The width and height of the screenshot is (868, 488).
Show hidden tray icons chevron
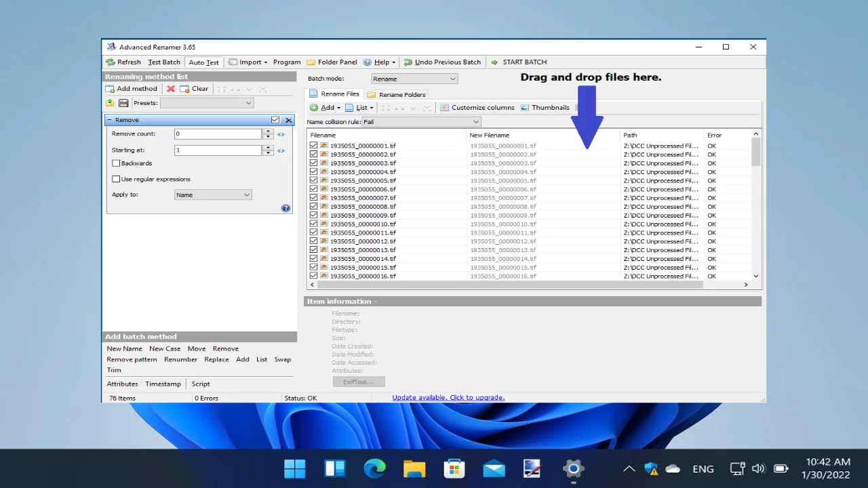629,468
